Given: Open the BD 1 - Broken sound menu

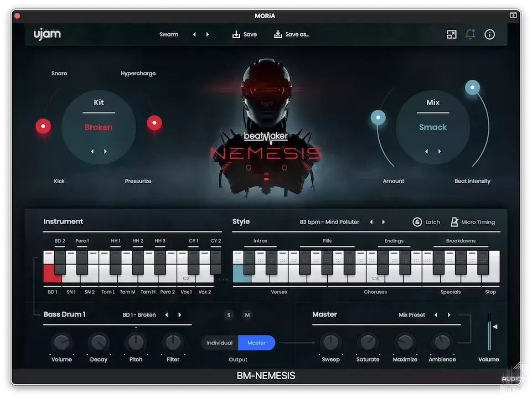Looking at the screenshot, I should pos(139,315).
